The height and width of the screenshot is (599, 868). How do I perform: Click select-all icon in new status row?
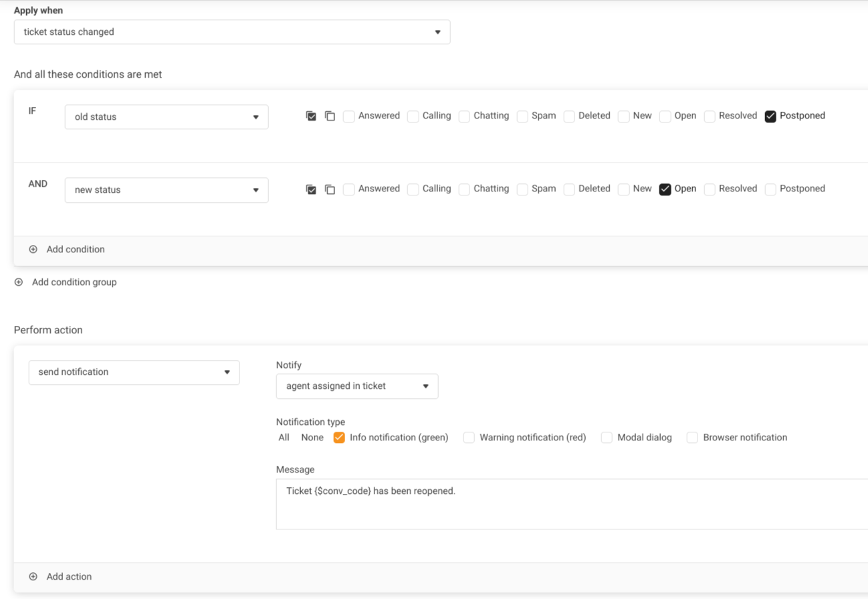311,189
